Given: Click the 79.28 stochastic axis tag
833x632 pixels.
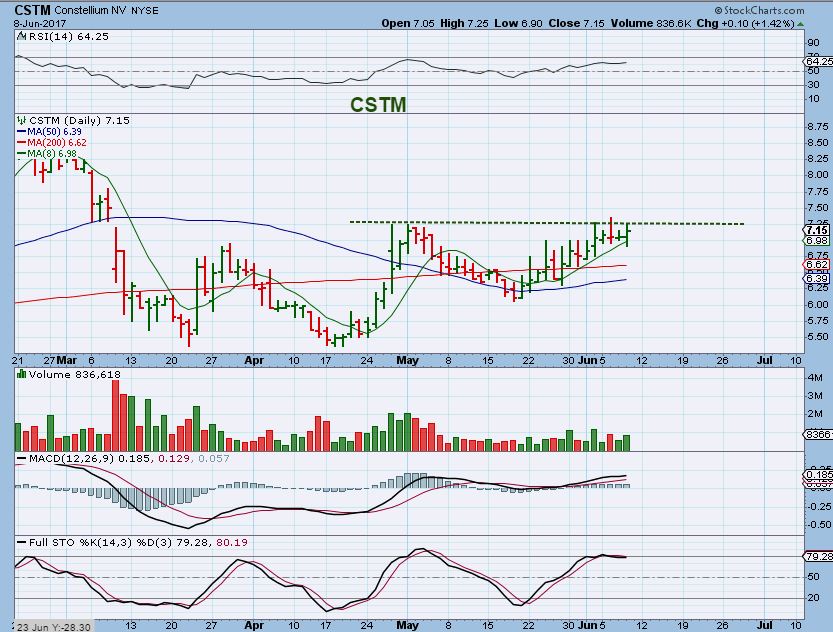Looking at the screenshot, I should pos(819,557).
